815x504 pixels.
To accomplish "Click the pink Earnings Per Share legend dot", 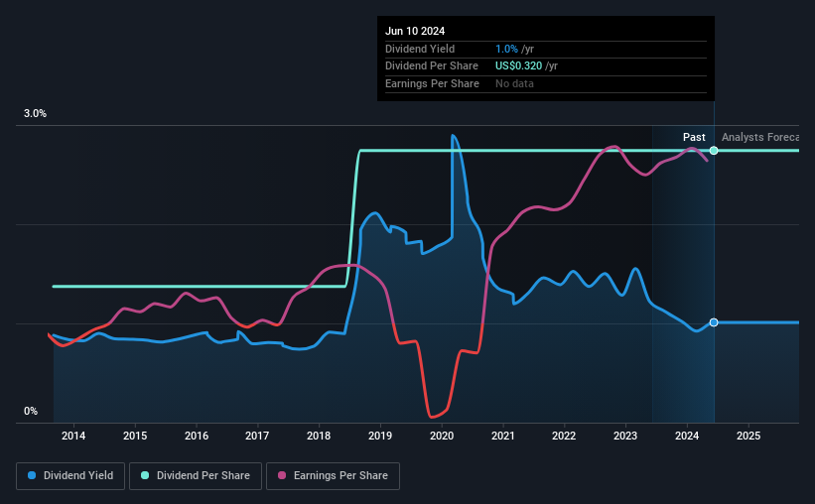I will [282, 475].
